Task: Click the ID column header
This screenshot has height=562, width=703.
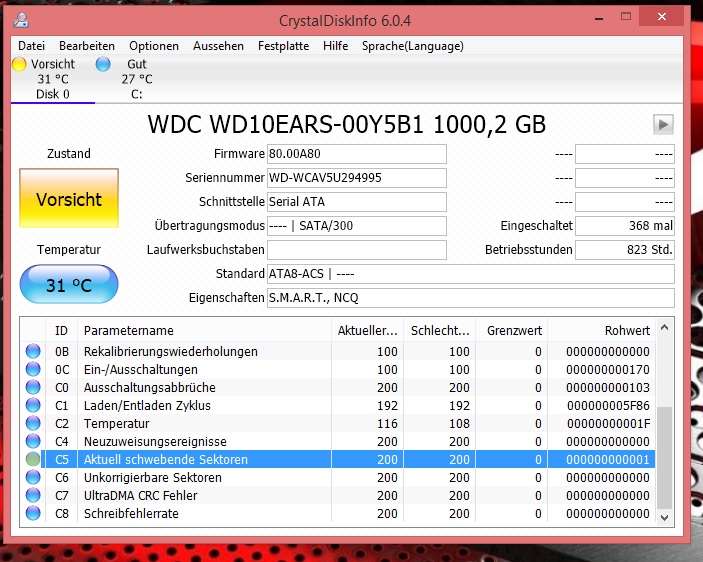Action: tap(61, 330)
